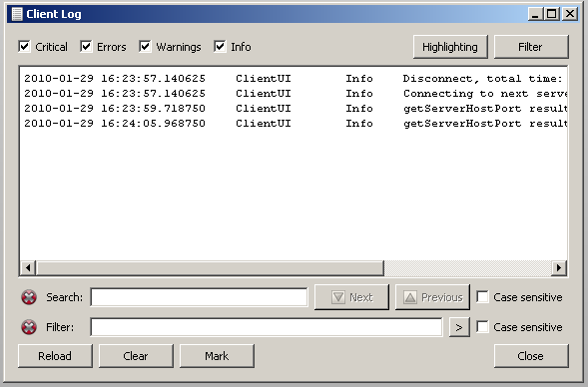Maximize the Client Log window
This screenshot has height=387, width=588.
(552, 14)
